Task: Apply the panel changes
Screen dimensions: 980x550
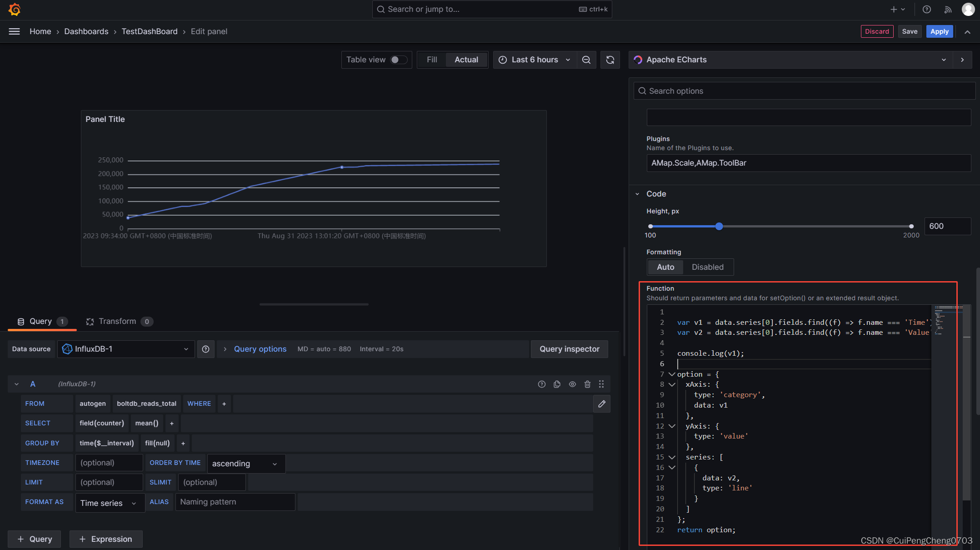Action: (939, 31)
